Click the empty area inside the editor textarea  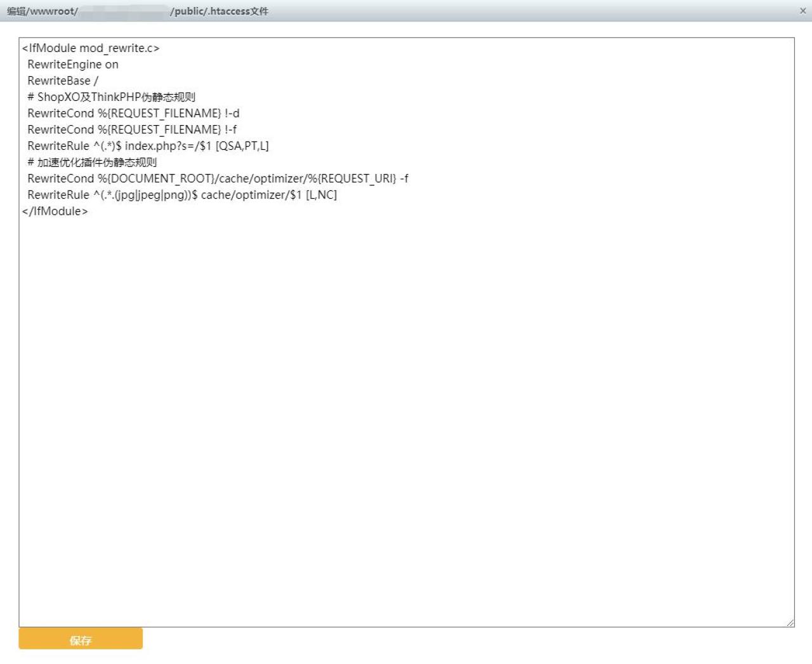click(406, 413)
